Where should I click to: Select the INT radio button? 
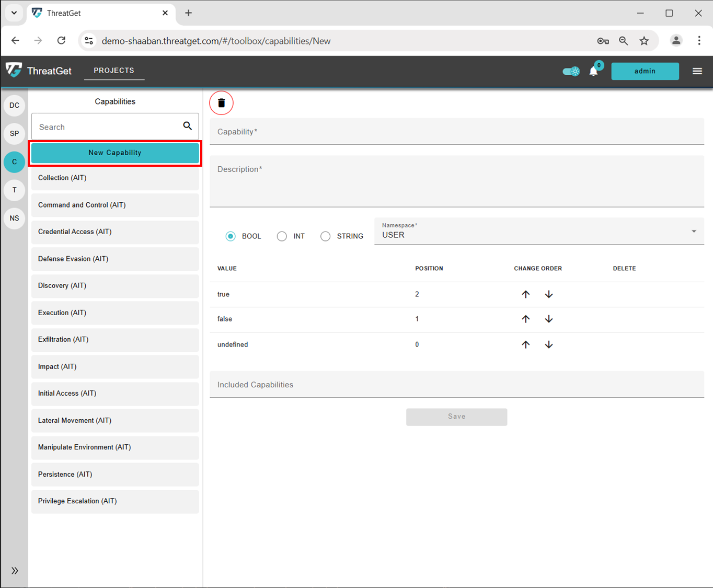[282, 236]
